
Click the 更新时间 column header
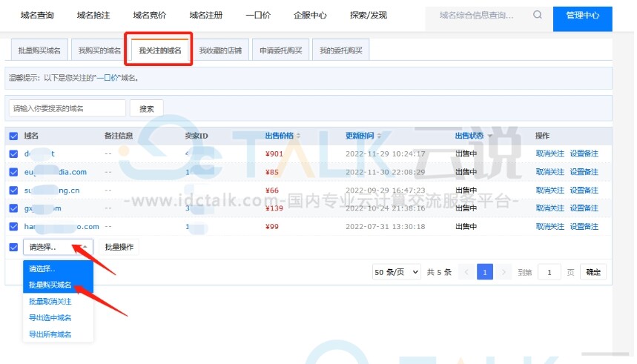point(360,136)
